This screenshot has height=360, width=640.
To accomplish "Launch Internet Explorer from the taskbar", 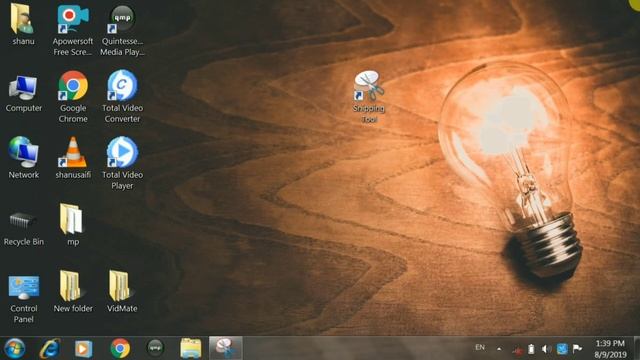I will [x=50, y=349].
